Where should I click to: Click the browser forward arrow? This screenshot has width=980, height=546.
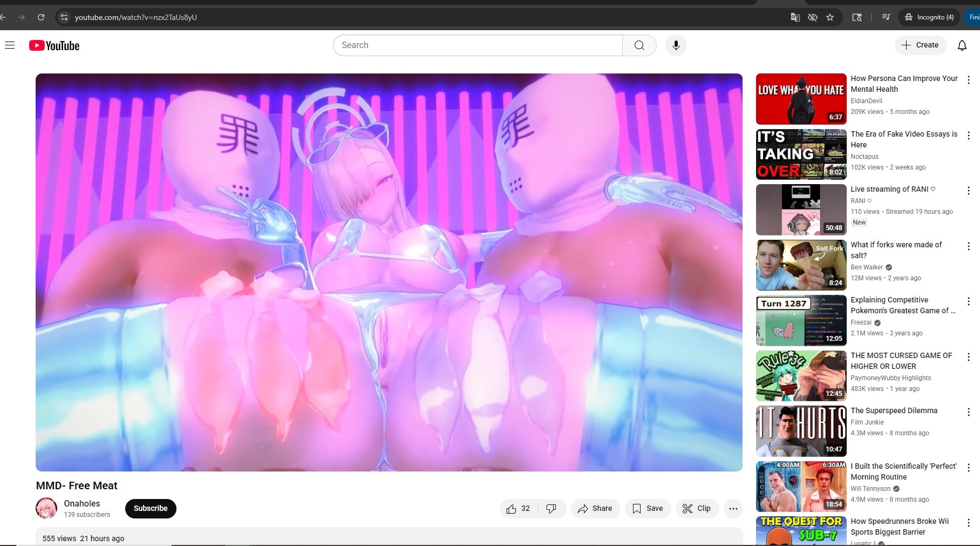tap(22, 17)
